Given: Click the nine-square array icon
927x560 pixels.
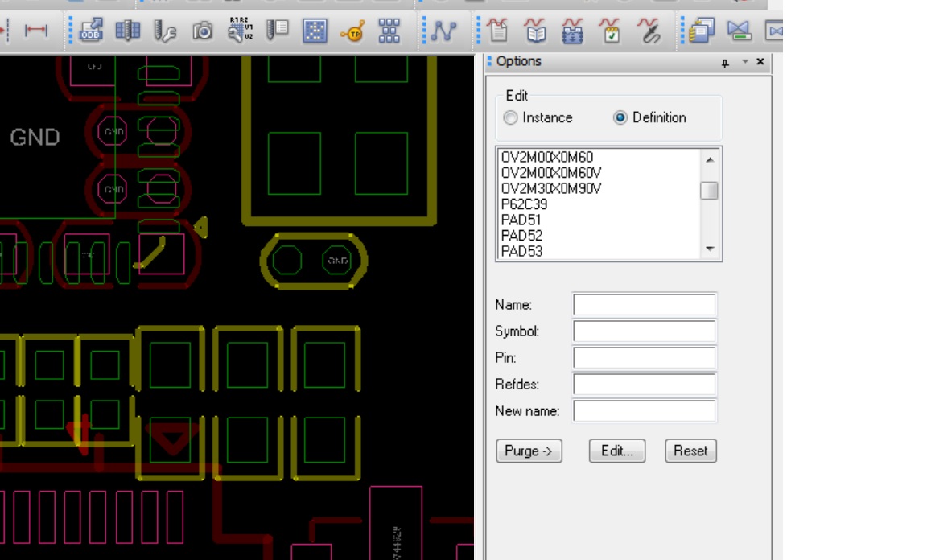Looking at the screenshot, I should [389, 30].
